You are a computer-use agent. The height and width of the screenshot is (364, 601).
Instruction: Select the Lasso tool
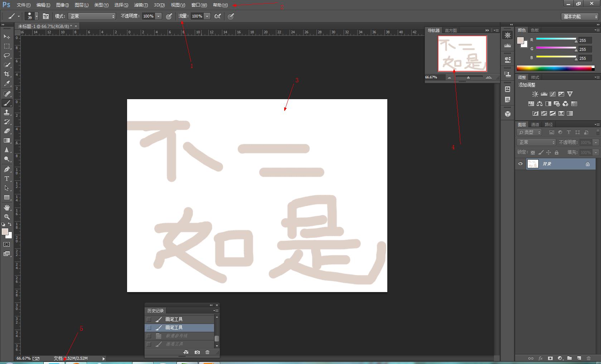[x=7, y=55]
